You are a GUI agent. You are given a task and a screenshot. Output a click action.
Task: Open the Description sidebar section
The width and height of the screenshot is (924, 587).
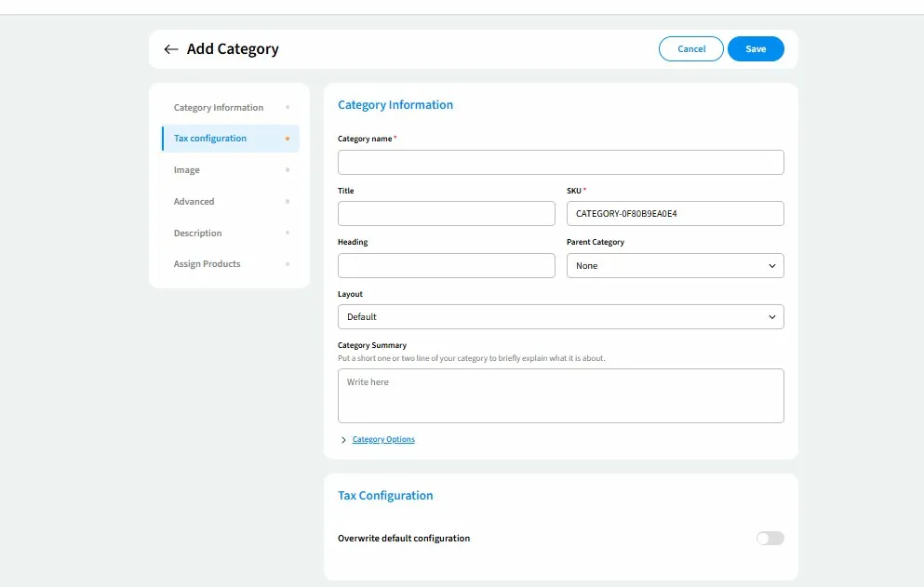click(x=197, y=233)
